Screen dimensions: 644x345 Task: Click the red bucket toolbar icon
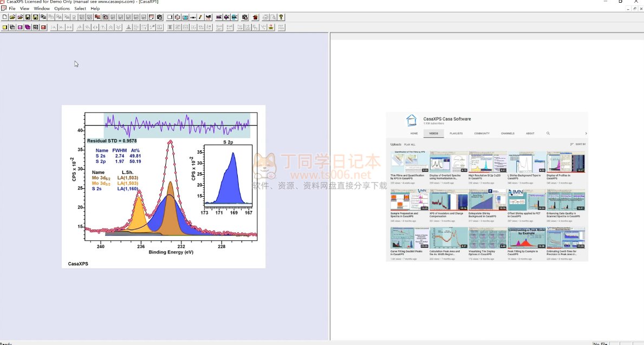(256, 17)
